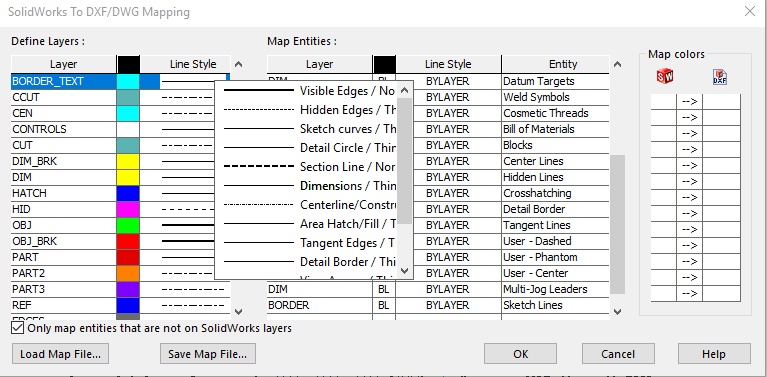This screenshot has height=377, width=767.
Task: Click the DXF icon under Map colors
Action: [x=720, y=77]
